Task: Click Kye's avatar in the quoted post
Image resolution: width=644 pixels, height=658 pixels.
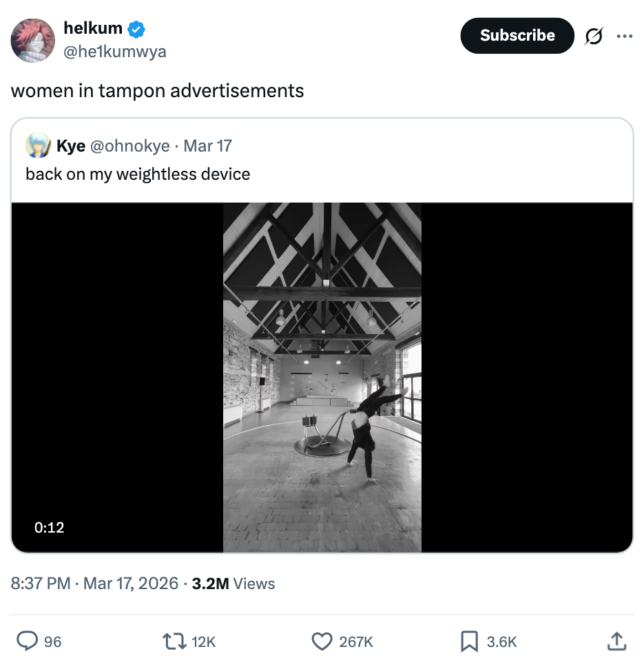Action: point(38,145)
